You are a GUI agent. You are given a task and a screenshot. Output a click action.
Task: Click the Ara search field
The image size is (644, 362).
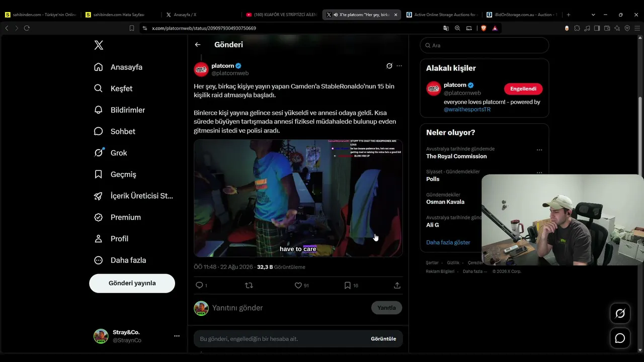(x=485, y=45)
